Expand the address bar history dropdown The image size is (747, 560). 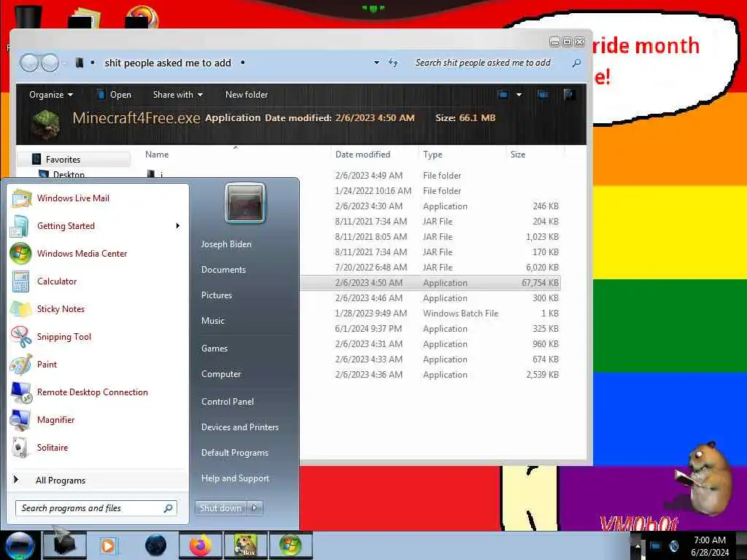coord(376,63)
